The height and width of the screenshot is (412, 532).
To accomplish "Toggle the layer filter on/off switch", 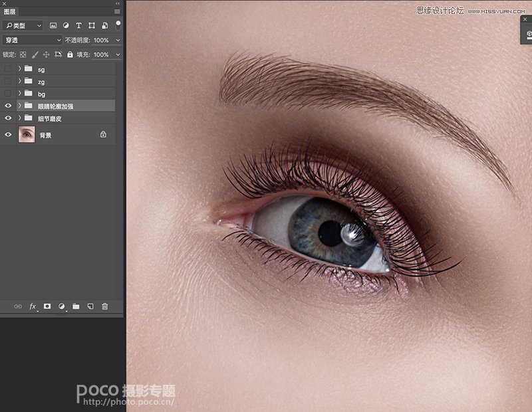I will [118, 25].
